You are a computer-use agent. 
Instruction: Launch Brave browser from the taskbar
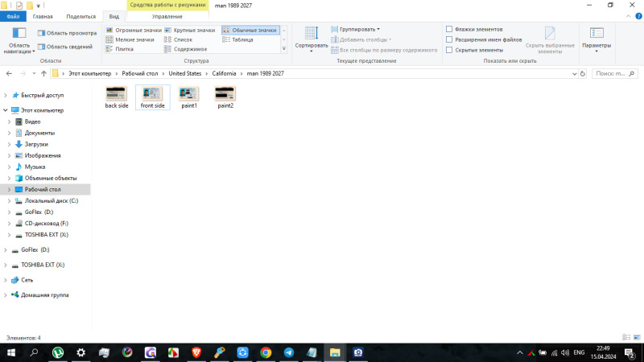[196, 352]
